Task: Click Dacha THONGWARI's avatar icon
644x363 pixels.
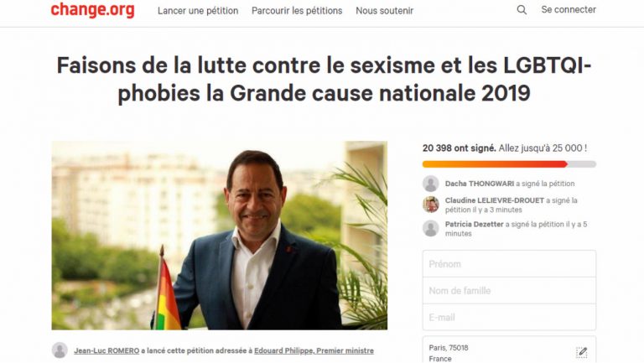Action: pyautogui.click(x=431, y=184)
